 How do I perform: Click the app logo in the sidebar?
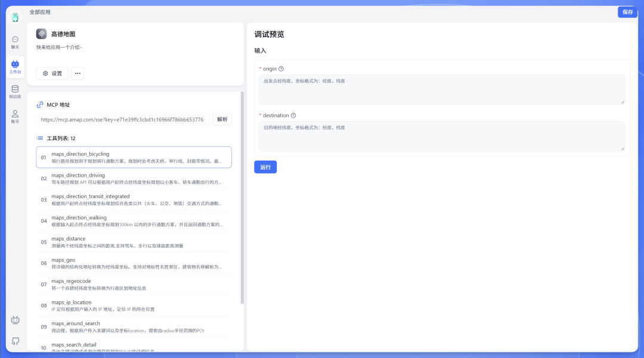15,17
